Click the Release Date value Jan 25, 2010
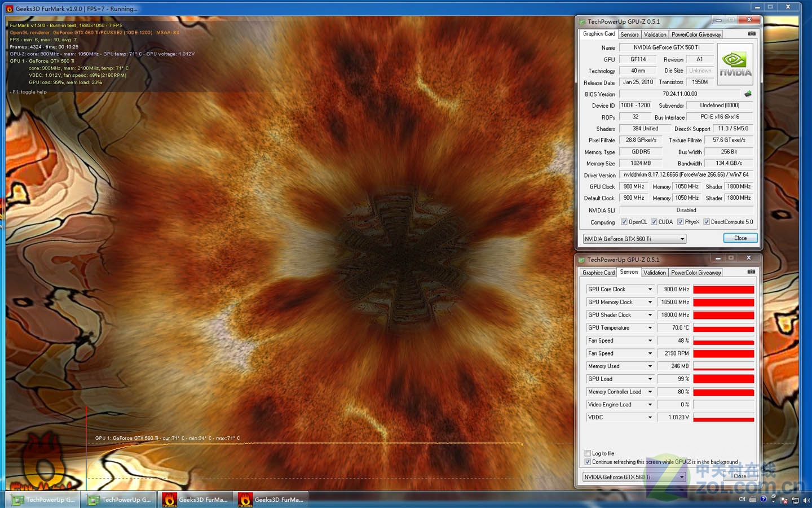Image resolution: width=812 pixels, height=508 pixels. [638, 82]
